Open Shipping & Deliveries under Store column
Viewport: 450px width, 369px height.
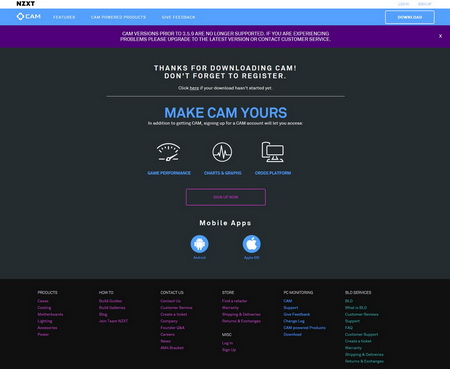241,314
